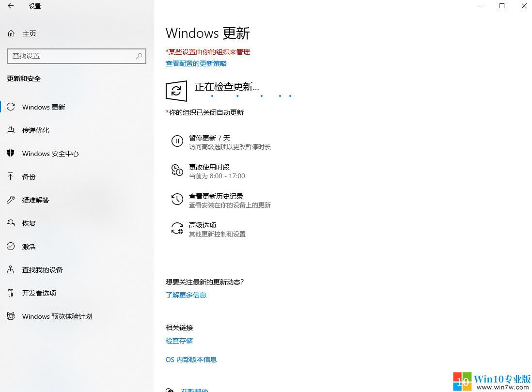Click the 查找我的设备 locator icon
The image size is (532, 392).
11,269
